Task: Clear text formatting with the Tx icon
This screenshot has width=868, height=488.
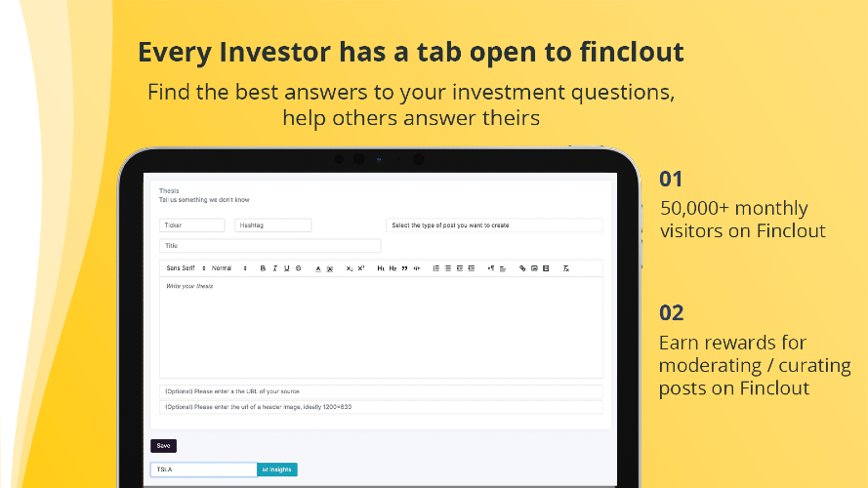Action: click(x=565, y=268)
